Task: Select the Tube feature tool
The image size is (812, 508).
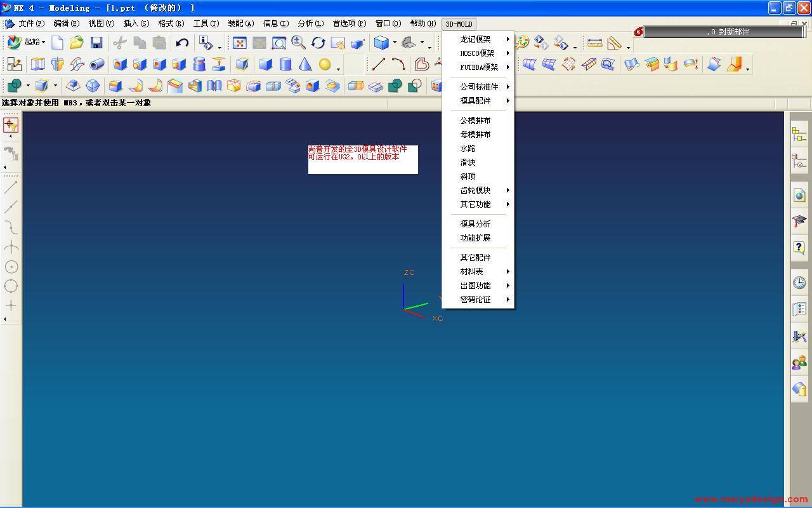Action: click(97, 64)
